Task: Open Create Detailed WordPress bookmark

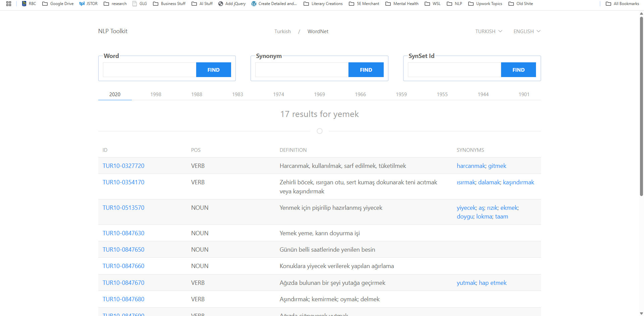Action: [x=274, y=4]
